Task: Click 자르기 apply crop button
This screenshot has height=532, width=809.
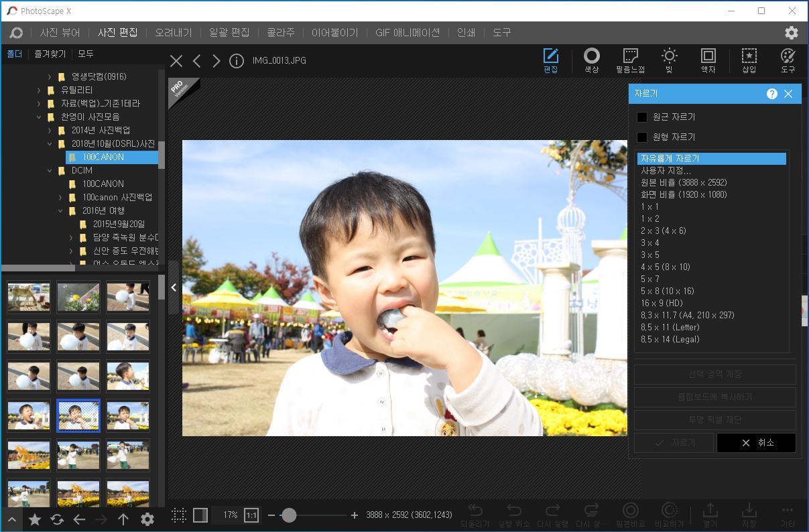Action: pyautogui.click(x=674, y=443)
